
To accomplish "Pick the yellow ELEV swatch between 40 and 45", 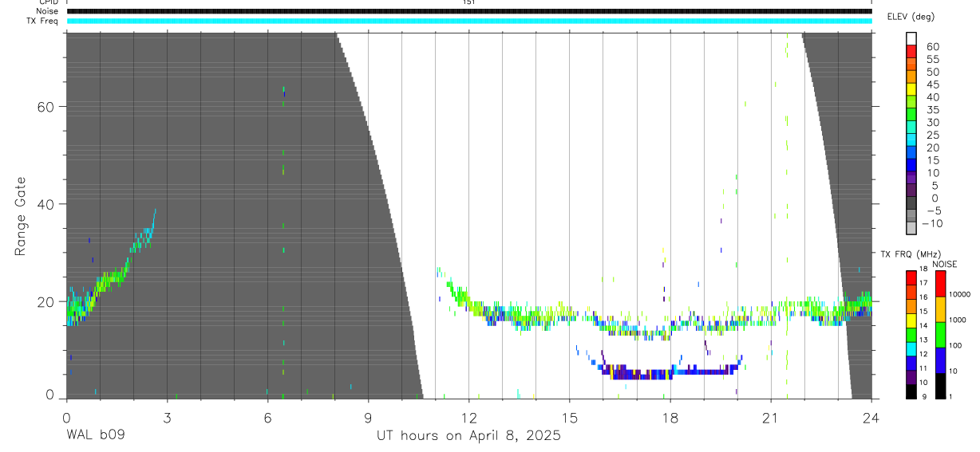I will coord(911,91).
